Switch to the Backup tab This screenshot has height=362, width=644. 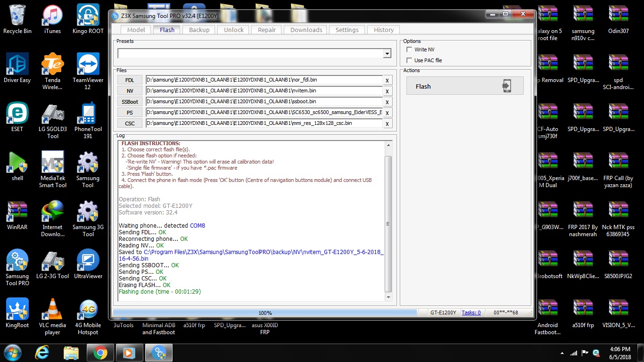tap(199, 30)
